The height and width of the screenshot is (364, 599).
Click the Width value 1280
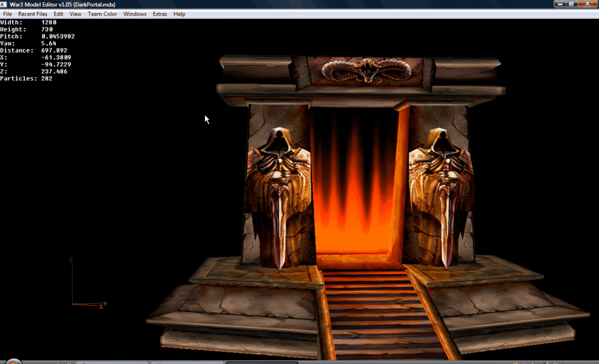pos(49,23)
